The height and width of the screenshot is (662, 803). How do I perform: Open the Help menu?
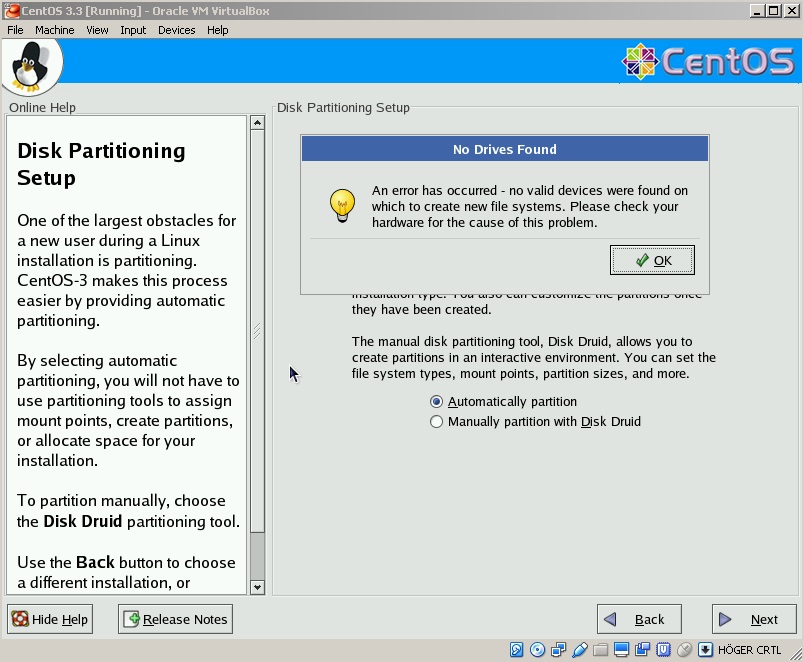218,30
